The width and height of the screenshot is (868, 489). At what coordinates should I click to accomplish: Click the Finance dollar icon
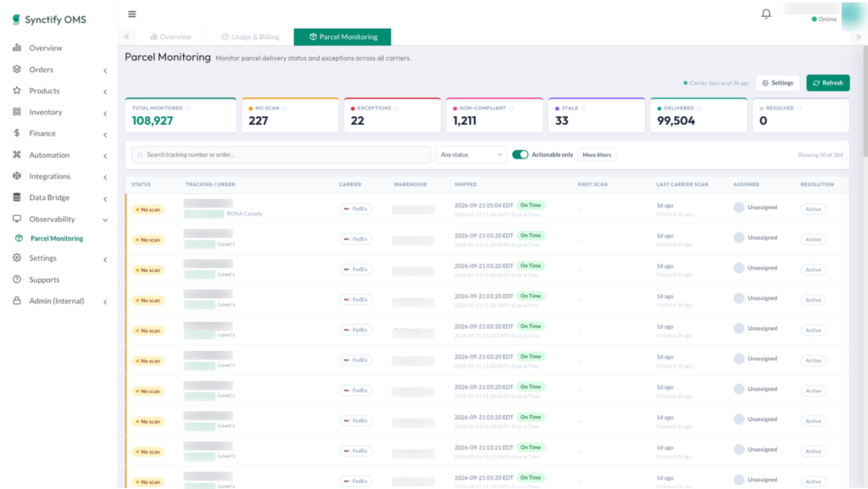pos(17,133)
